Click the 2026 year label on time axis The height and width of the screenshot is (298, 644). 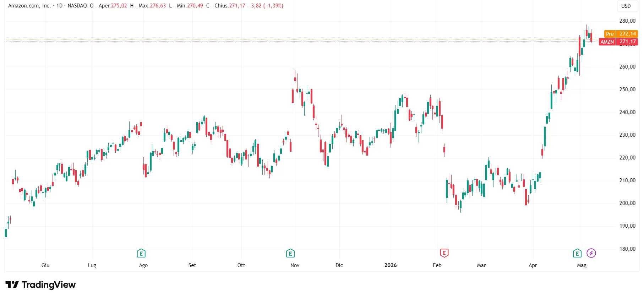391,265
